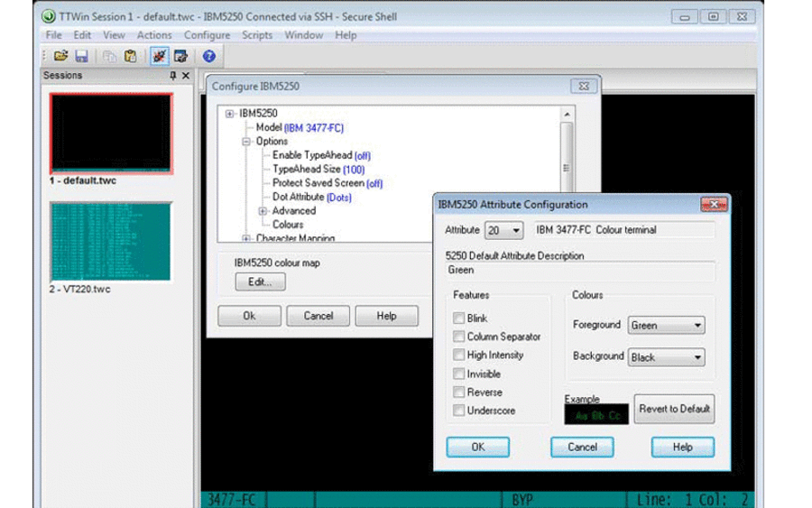Click the paste clipboard icon

(x=131, y=56)
